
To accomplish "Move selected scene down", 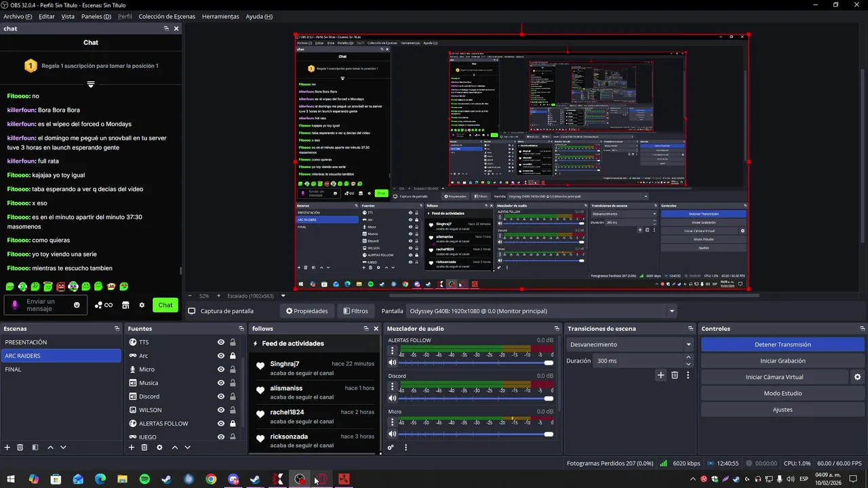I will click(63, 447).
